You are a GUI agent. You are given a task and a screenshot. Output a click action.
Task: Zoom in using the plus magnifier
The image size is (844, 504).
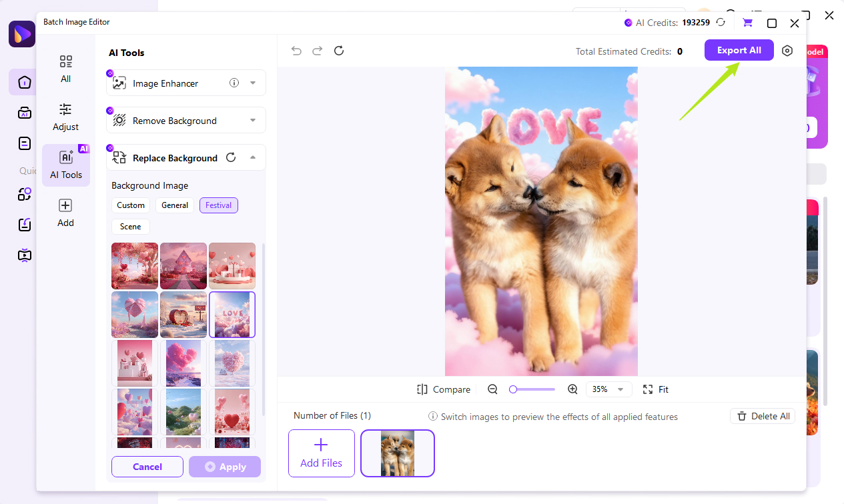pos(572,389)
